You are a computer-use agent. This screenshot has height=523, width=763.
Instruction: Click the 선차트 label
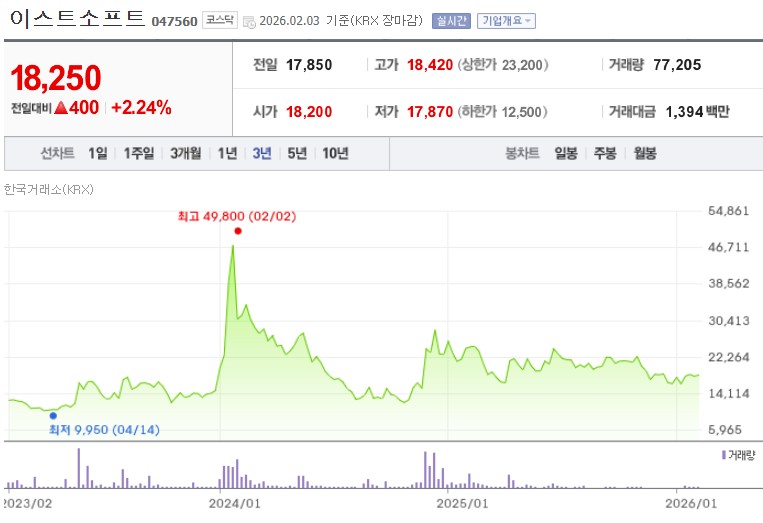click(57, 154)
